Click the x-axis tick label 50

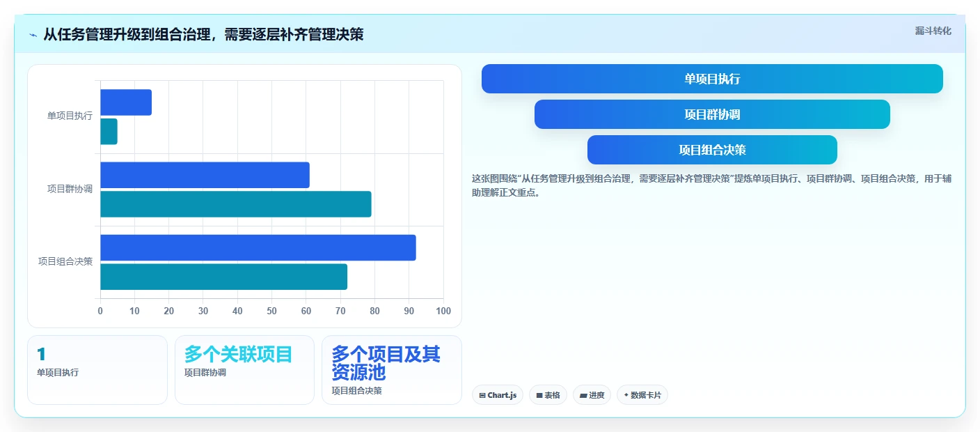272,311
